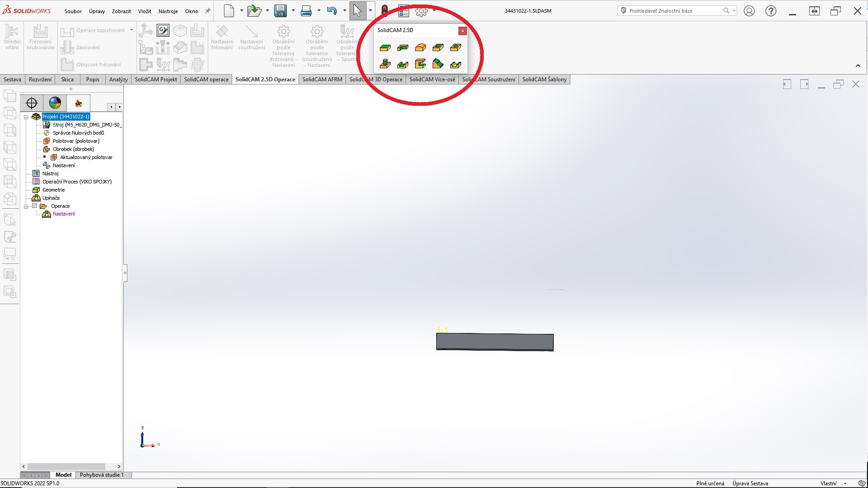This screenshot has width=868, height=488.
Task: Pin the menu bar with the pushpin icon
Action: tap(208, 11)
